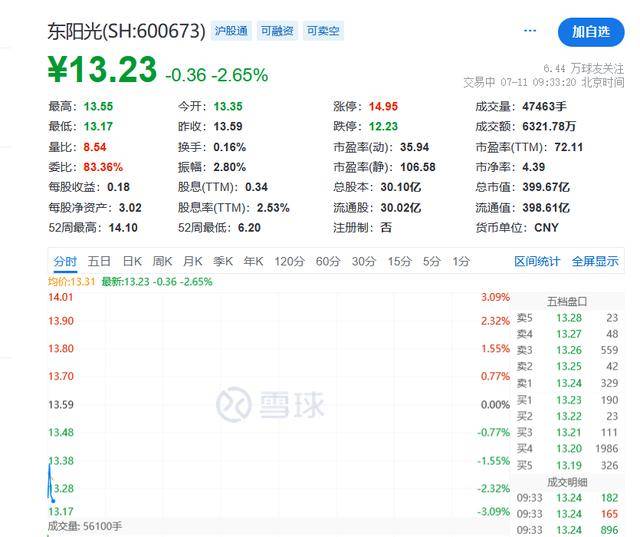Click the 买5 order row
This screenshot has height=537, width=640.
coord(567,465)
